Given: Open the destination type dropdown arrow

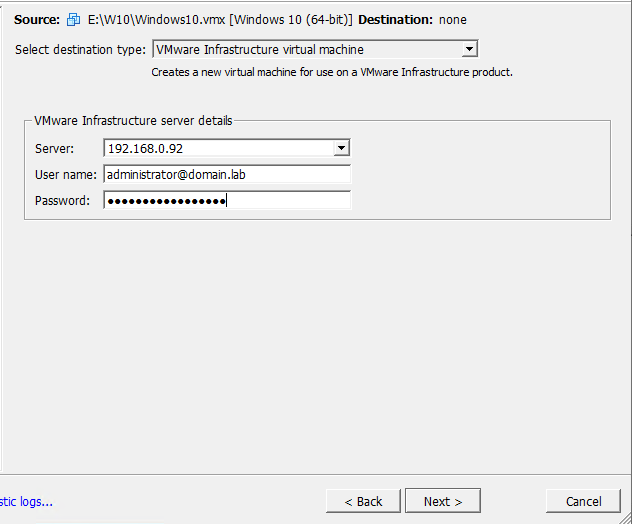Looking at the screenshot, I should 469,49.
